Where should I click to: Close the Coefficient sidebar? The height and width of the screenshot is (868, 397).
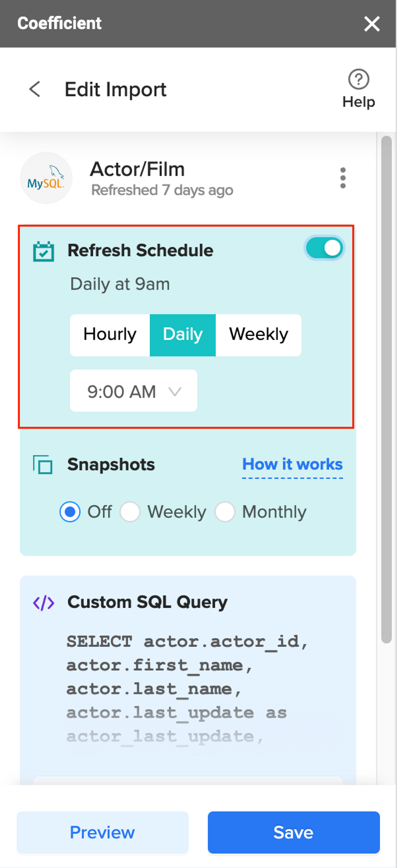[372, 24]
